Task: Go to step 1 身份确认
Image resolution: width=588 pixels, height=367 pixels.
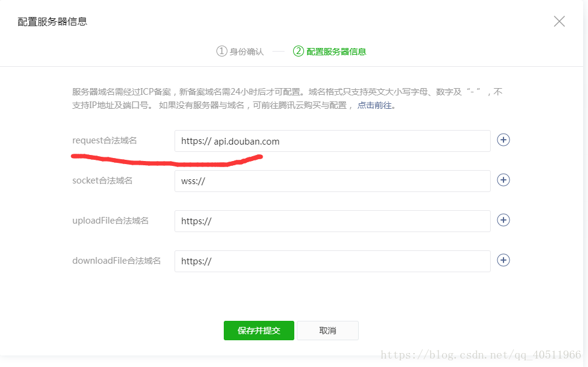Action: pyautogui.click(x=240, y=52)
